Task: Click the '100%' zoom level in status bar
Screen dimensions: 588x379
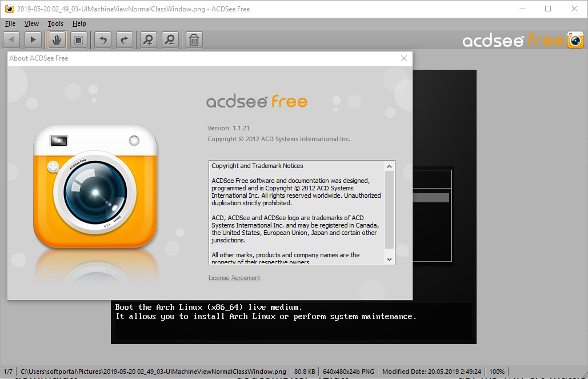Action: click(x=497, y=372)
